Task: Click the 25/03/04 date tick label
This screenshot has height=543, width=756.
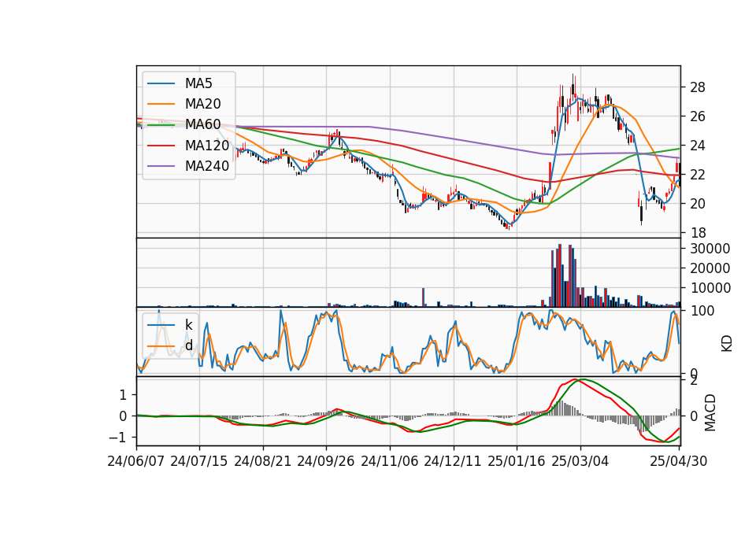Action: click(580, 461)
